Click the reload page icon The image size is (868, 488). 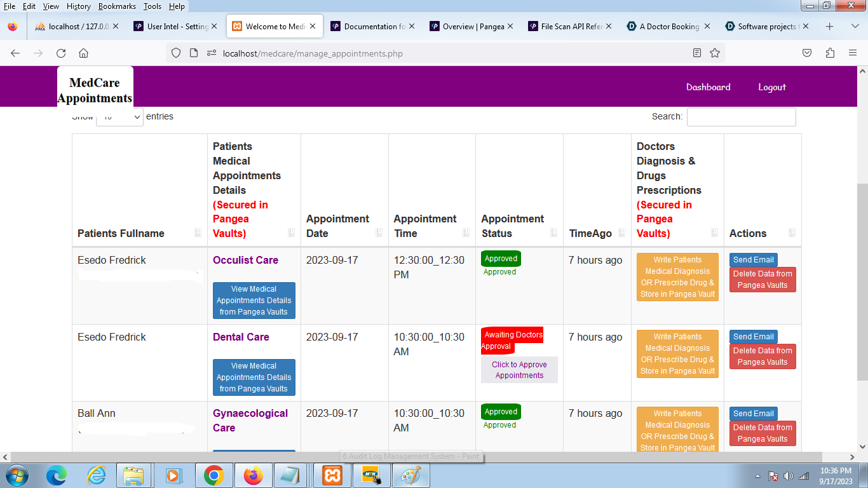[61, 53]
